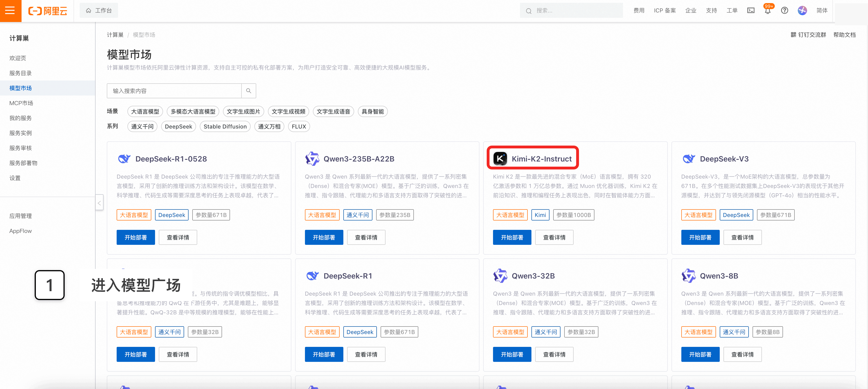This screenshot has height=389, width=868.
Task: View details of Kimi-K2-Instruct
Action: [554, 237]
